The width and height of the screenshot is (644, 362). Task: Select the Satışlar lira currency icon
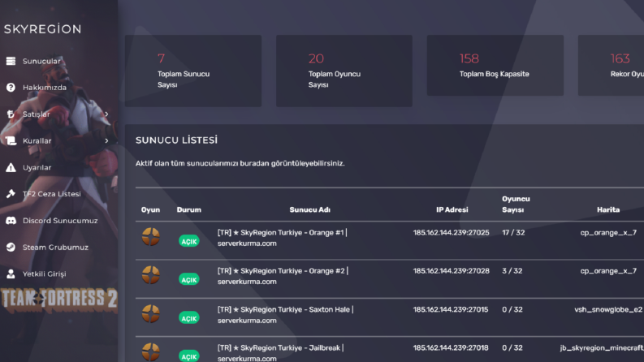coord(11,114)
